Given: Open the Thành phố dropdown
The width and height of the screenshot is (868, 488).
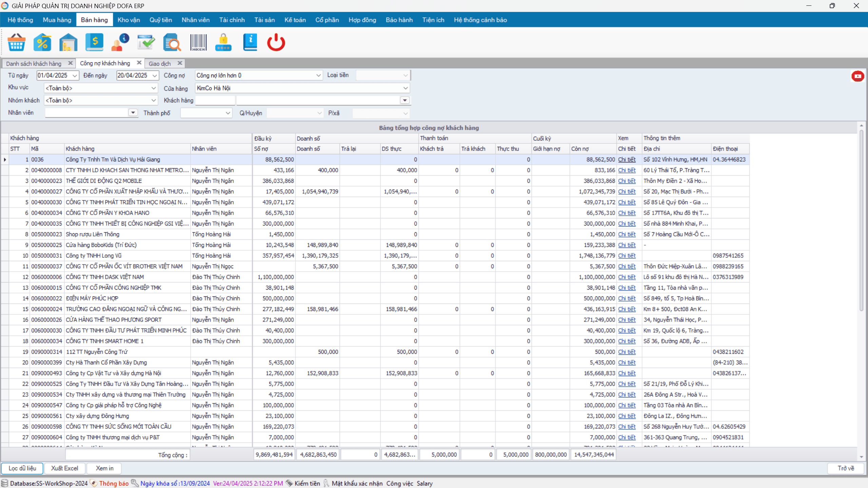Looking at the screenshot, I should point(228,113).
